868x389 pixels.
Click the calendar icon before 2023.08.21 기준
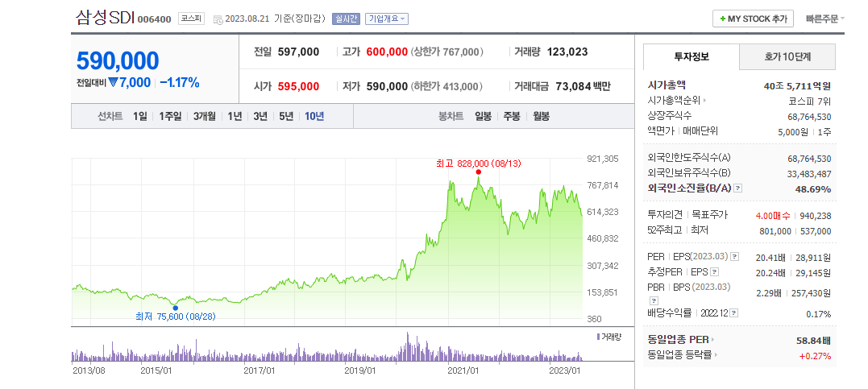pos(218,19)
